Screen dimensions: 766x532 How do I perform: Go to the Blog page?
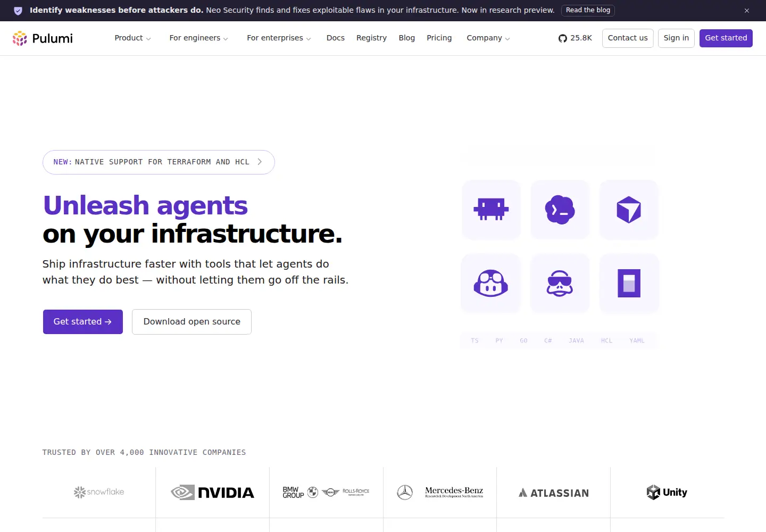pyautogui.click(x=407, y=38)
